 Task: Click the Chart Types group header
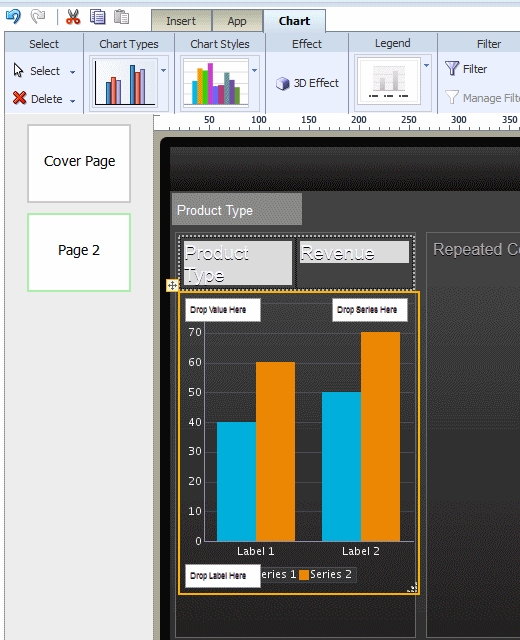[x=129, y=44]
